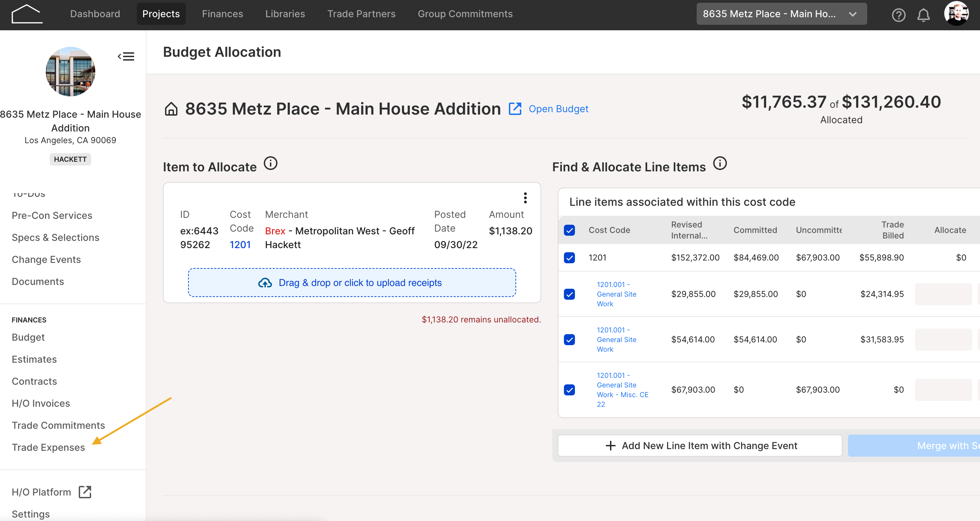Screen dimensions: 980x521
Task: Switch to Trade Partners tab
Action: tap(361, 14)
